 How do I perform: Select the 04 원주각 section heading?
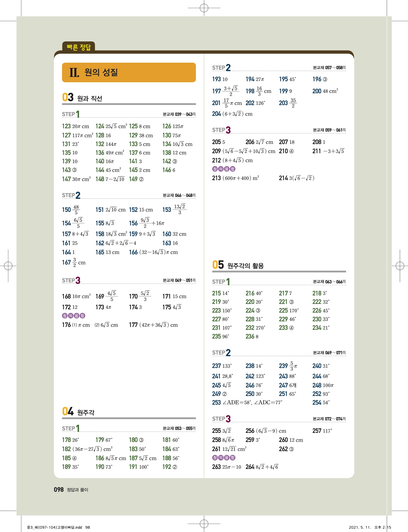pyautogui.click(x=78, y=412)
